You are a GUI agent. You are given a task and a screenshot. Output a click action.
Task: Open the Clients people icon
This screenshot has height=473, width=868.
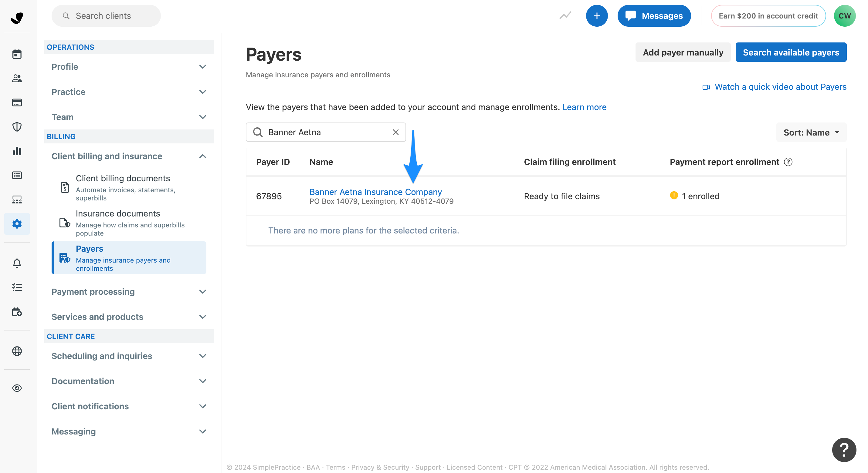pos(17,78)
